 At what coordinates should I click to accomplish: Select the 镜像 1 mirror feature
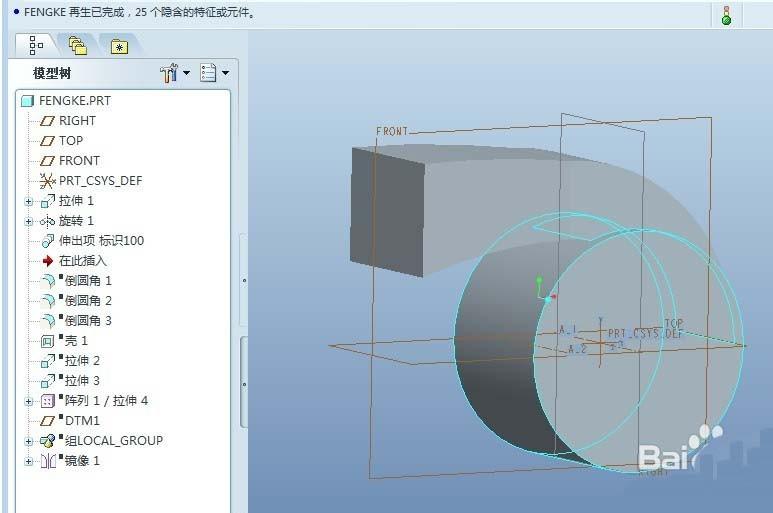tap(82, 461)
